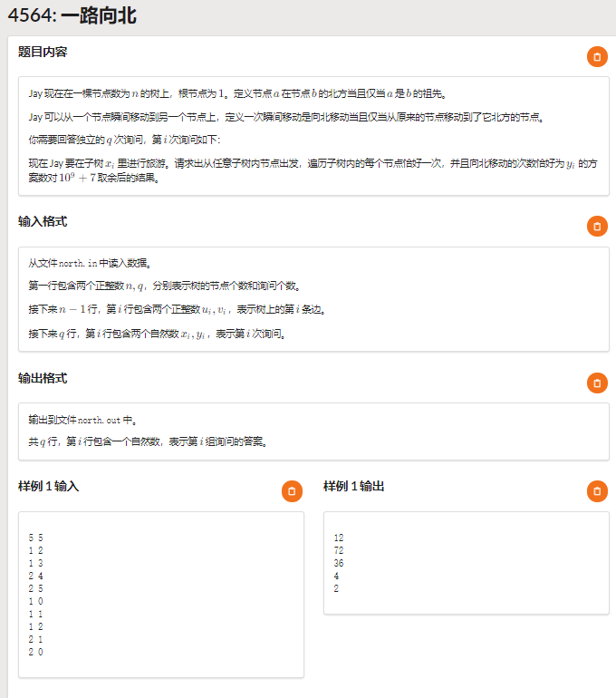Copy the 输出格式 section via its orange icon
Image resolution: width=616 pixels, height=698 pixels.
tap(597, 383)
